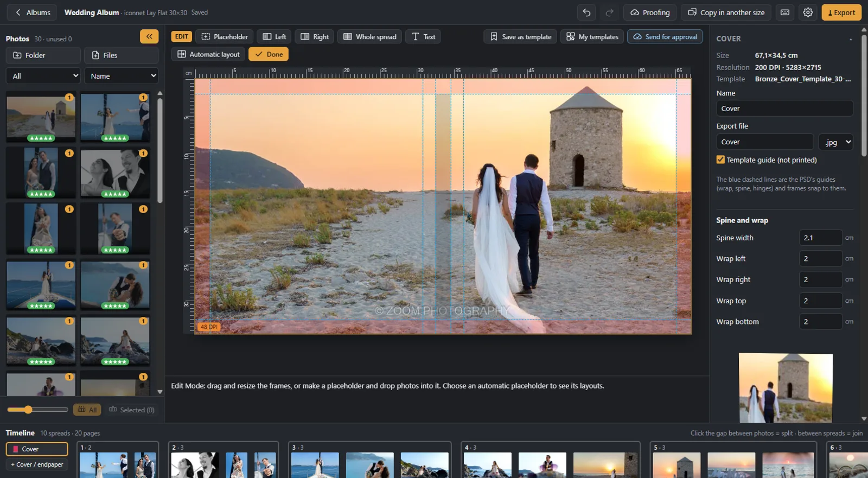Viewport: 868px width, 478px height.
Task: Click + Cover / endpaper in timeline
Action: 37,464
